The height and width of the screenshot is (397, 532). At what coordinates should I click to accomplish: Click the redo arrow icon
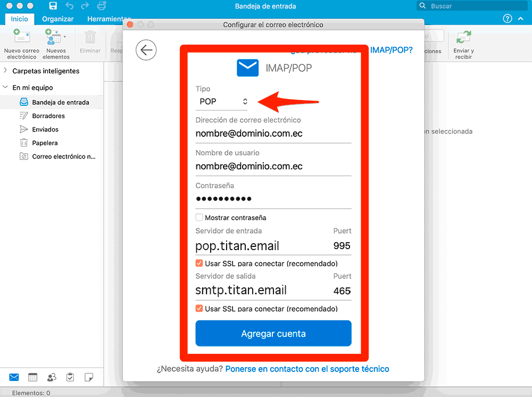pos(85,6)
